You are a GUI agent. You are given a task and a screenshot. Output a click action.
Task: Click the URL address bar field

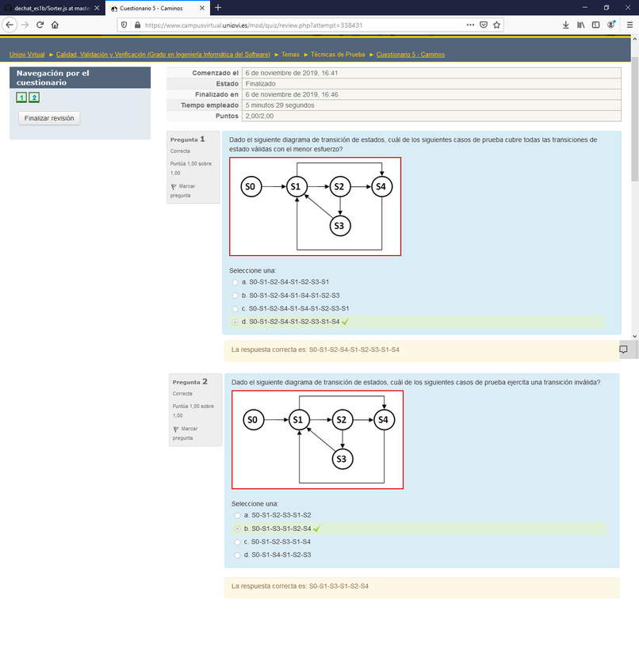pyautogui.click(x=301, y=25)
